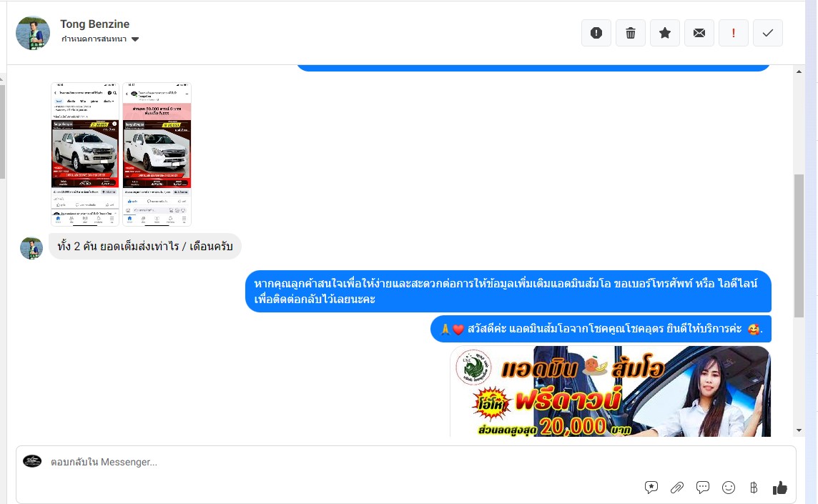Mark conversation unread with envelope icon
This screenshot has width=818, height=504.
click(x=699, y=33)
